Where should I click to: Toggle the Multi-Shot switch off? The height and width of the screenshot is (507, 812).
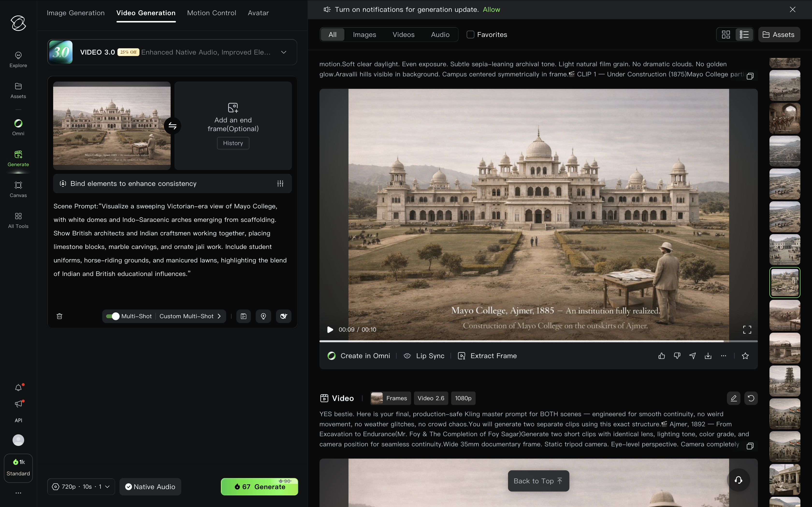click(x=113, y=316)
